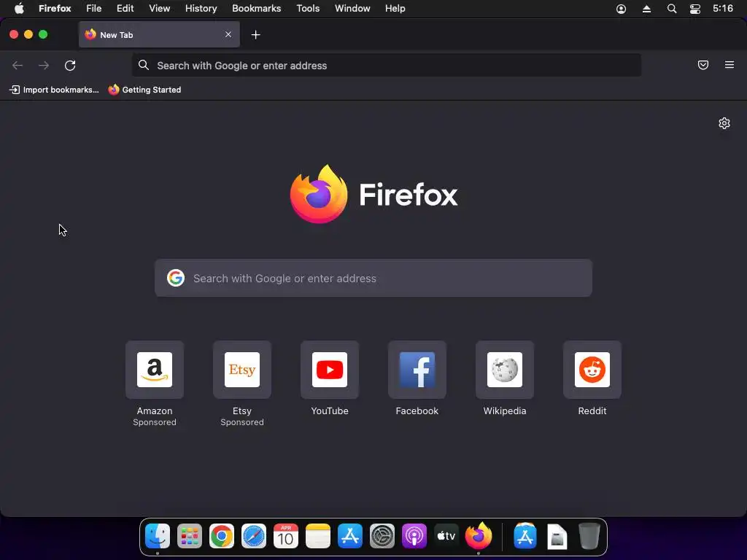The width and height of the screenshot is (747, 560).
Task: Open the Save to Pocket icon
Action: coord(703,65)
